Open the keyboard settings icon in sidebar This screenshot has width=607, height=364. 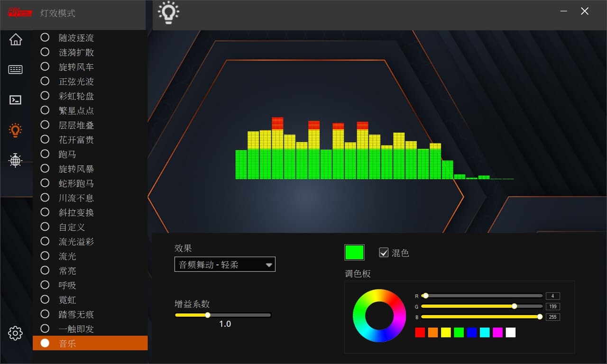point(16,70)
